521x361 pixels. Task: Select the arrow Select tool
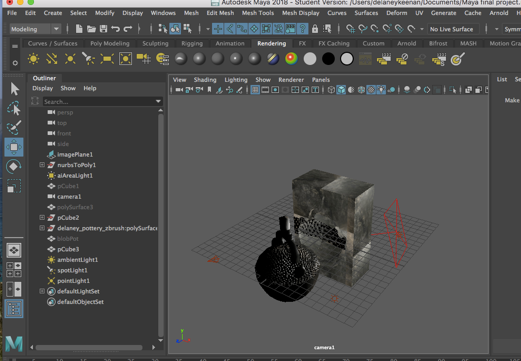(14, 89)
